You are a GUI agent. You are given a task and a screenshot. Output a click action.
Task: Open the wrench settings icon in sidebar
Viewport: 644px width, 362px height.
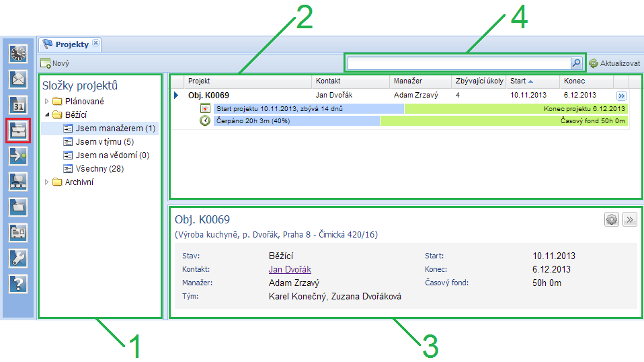[x=18, y=258]
